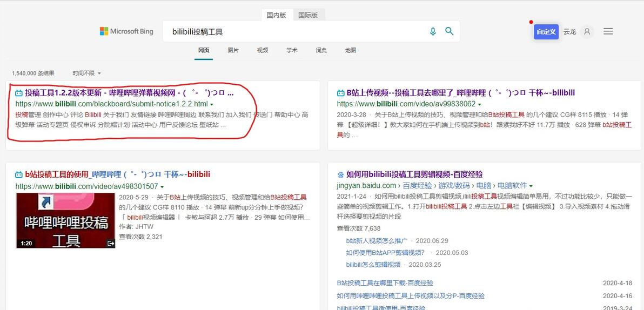Viewport: 644px width, 310px height.
Task: Open result 如何用bilibili投稿工具剪辑视频
Action: [415, 174]
